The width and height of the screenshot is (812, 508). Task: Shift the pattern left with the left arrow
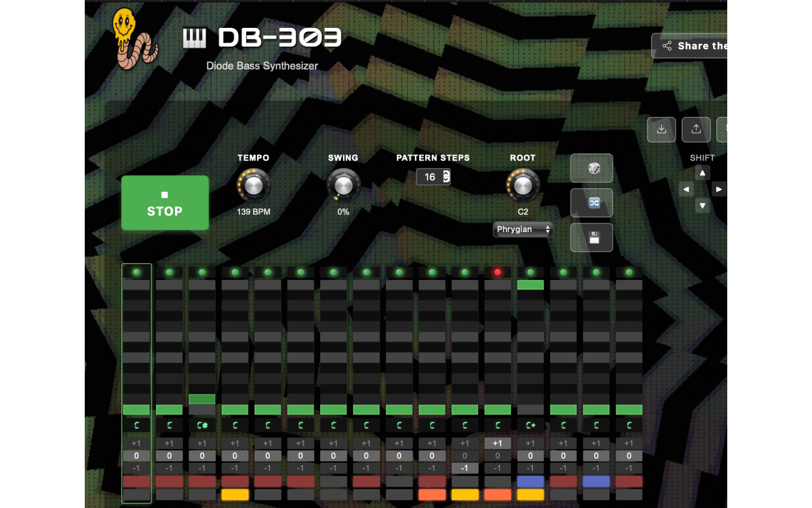tap(686, 189)
